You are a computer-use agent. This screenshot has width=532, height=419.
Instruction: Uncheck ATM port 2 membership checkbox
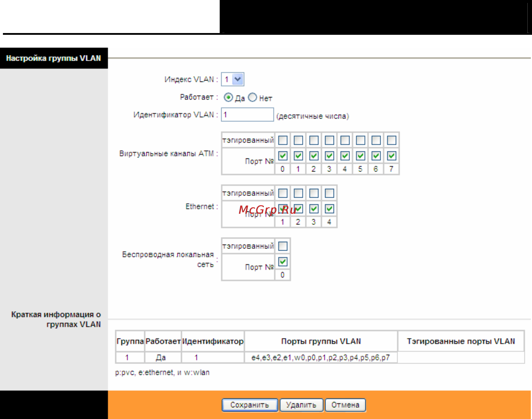tap(314, 156)
